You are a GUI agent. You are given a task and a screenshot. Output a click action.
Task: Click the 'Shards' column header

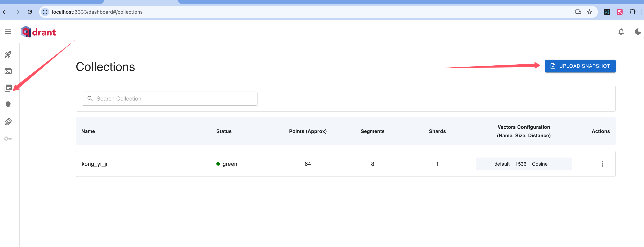(x=437, y=131)
